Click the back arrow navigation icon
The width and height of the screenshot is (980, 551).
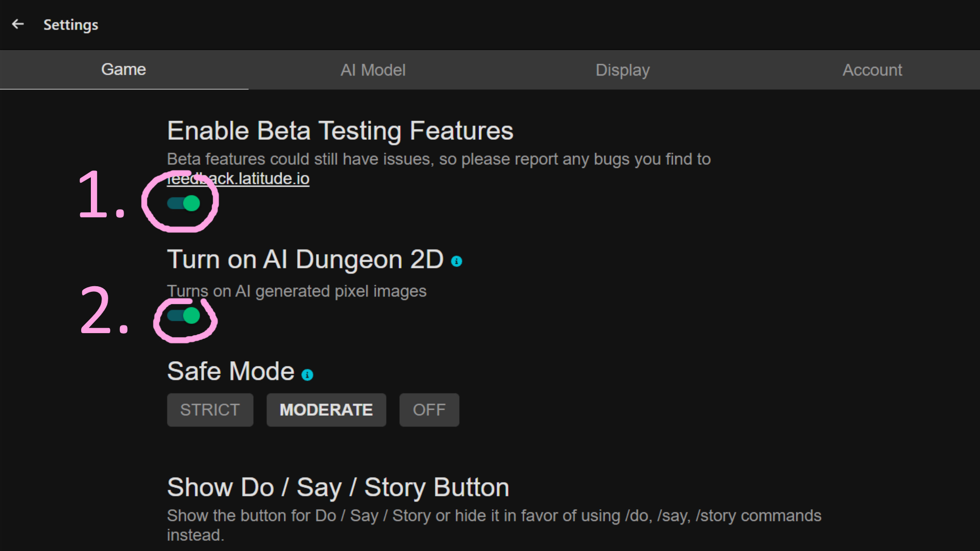(17, 24)
